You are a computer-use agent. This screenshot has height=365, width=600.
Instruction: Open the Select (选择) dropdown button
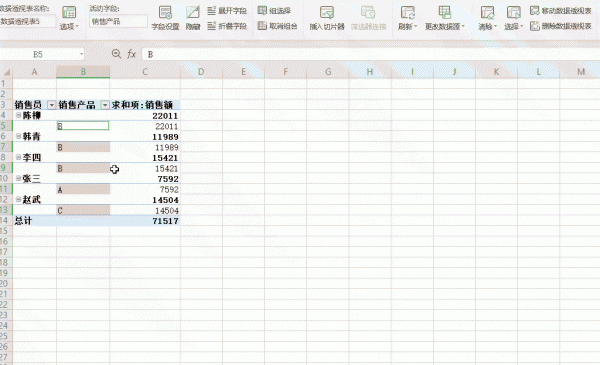[513, 18]
